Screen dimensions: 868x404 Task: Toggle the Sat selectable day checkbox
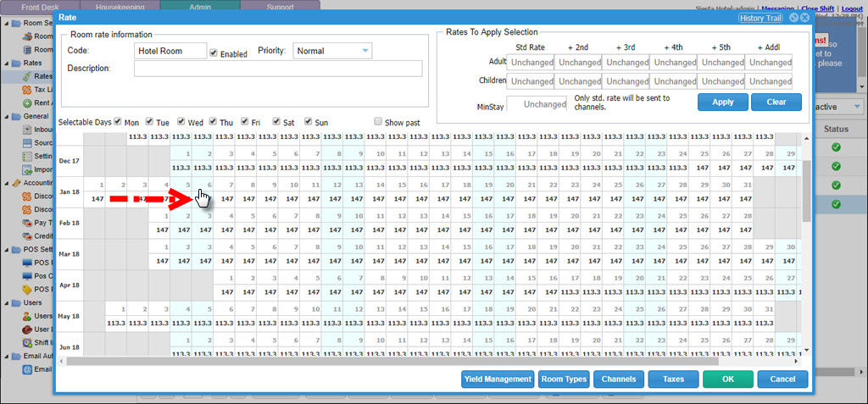(x=275, y=121)
